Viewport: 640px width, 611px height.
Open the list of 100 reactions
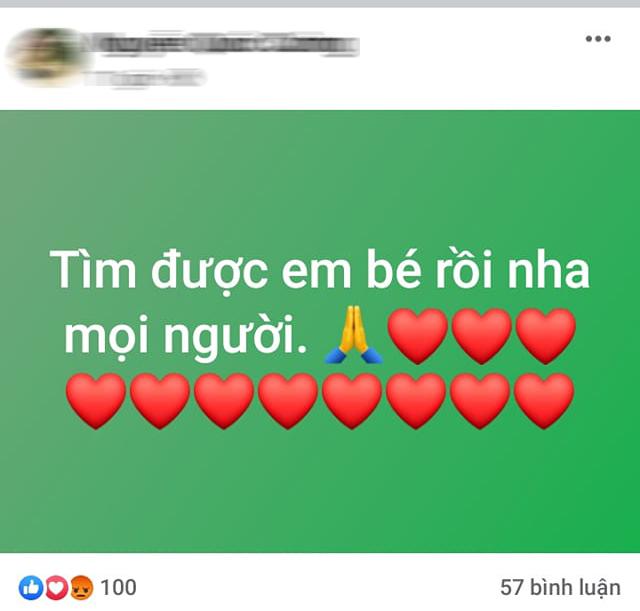point(118,588)
